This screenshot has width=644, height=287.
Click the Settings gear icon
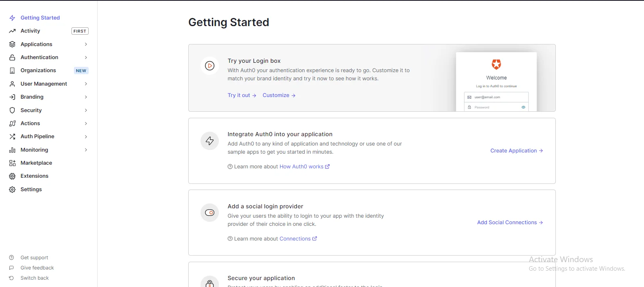[x=12, y=190]
